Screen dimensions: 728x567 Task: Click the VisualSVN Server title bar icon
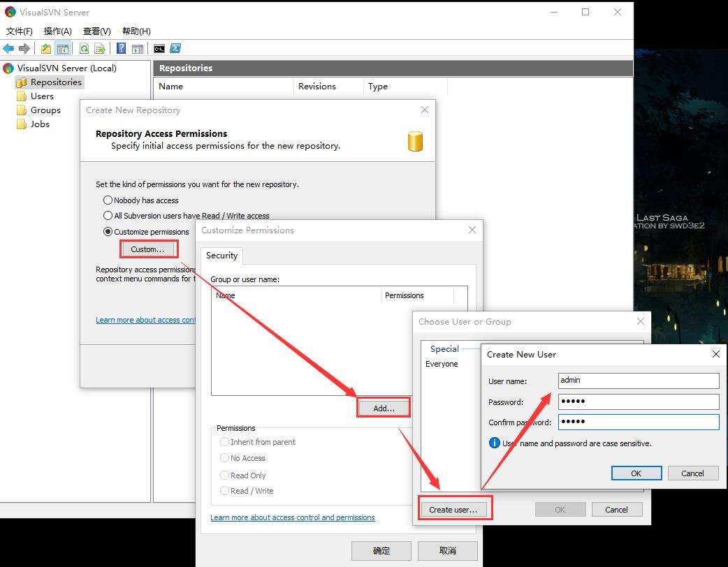(x=10, y=12)
